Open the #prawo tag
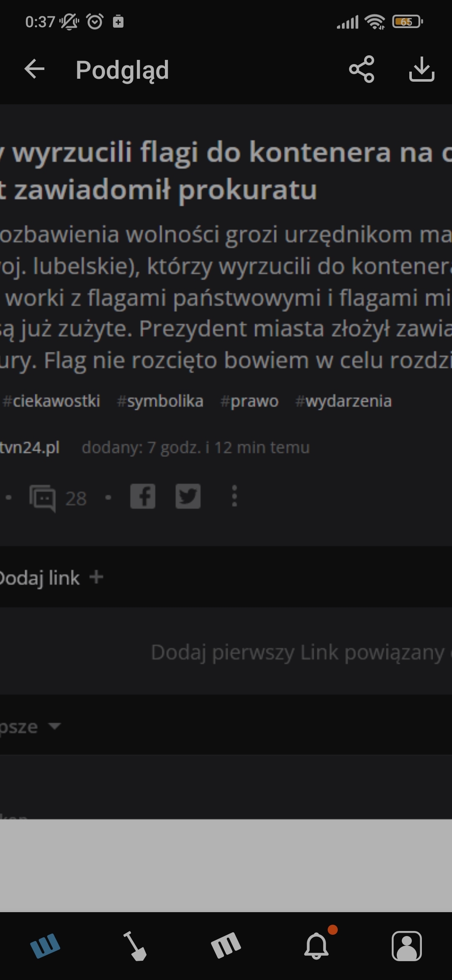 coord(249,401)
